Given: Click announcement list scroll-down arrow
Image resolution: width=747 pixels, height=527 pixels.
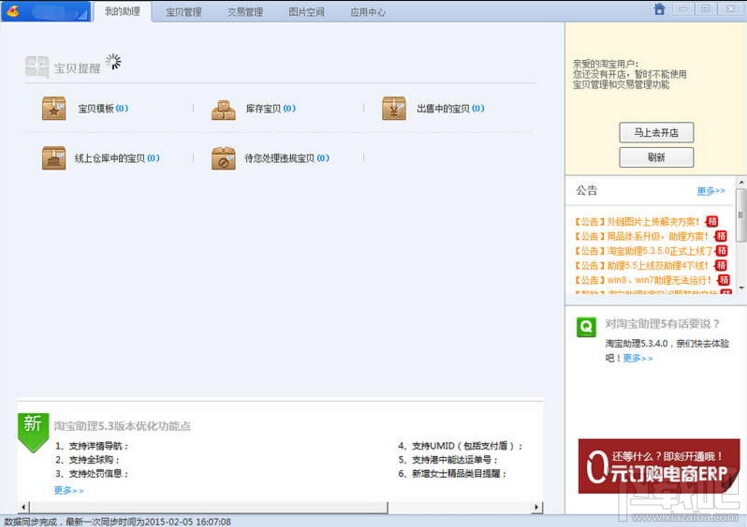Looking at the screenshot, I should [741, 287].
